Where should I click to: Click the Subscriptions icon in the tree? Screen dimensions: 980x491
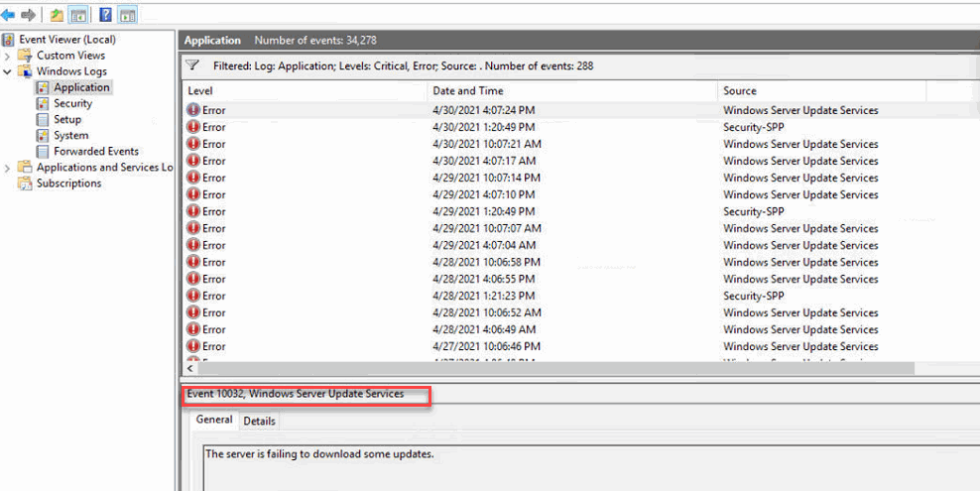25,184
